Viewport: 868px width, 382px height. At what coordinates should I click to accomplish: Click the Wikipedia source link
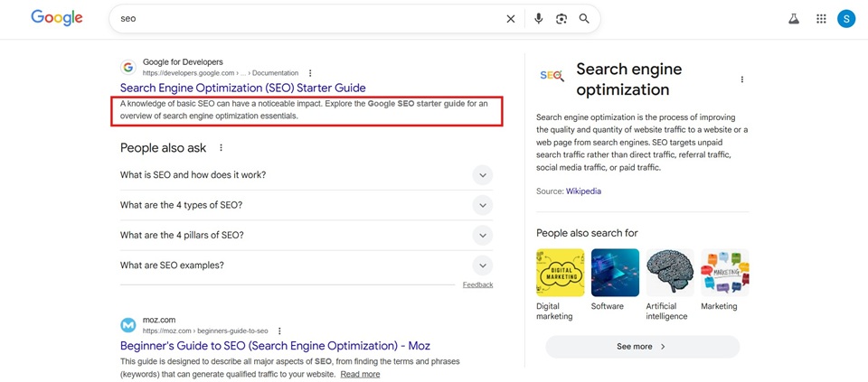(583, 191)
